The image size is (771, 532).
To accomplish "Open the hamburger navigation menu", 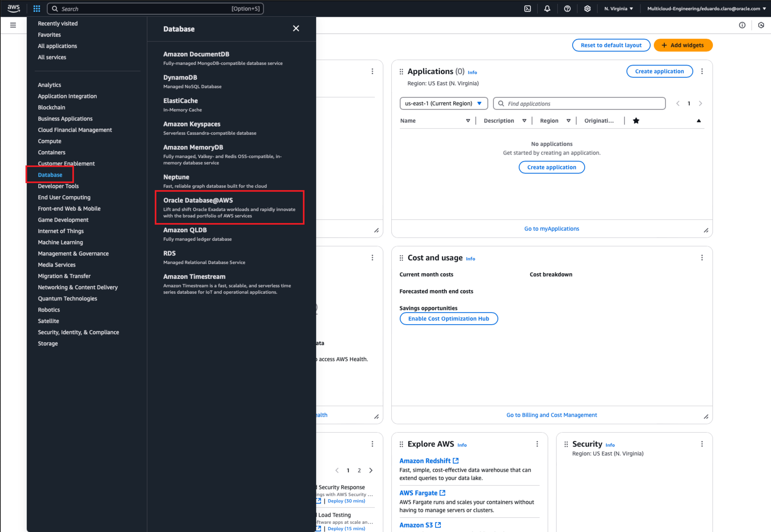I will (13, 25).
